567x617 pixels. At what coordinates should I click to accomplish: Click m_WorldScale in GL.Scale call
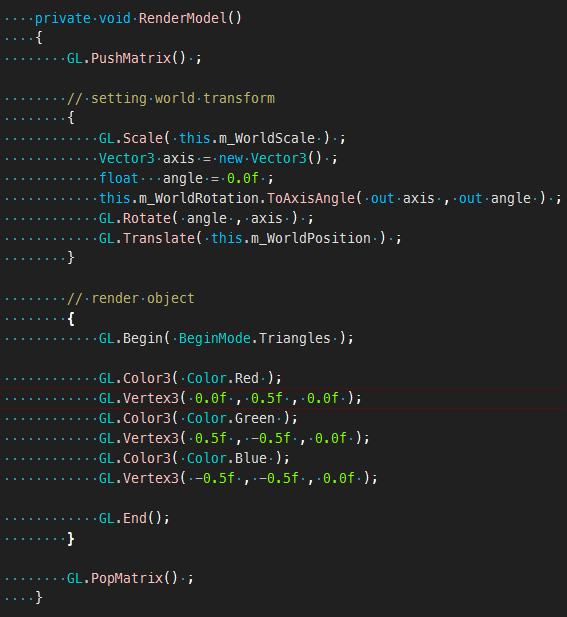pyautogui.click(x=267, y=138)
